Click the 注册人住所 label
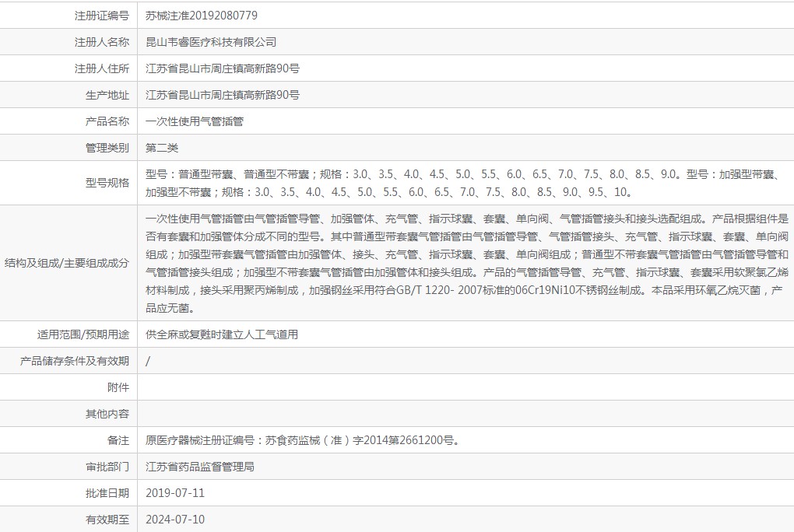 (102, 68)
